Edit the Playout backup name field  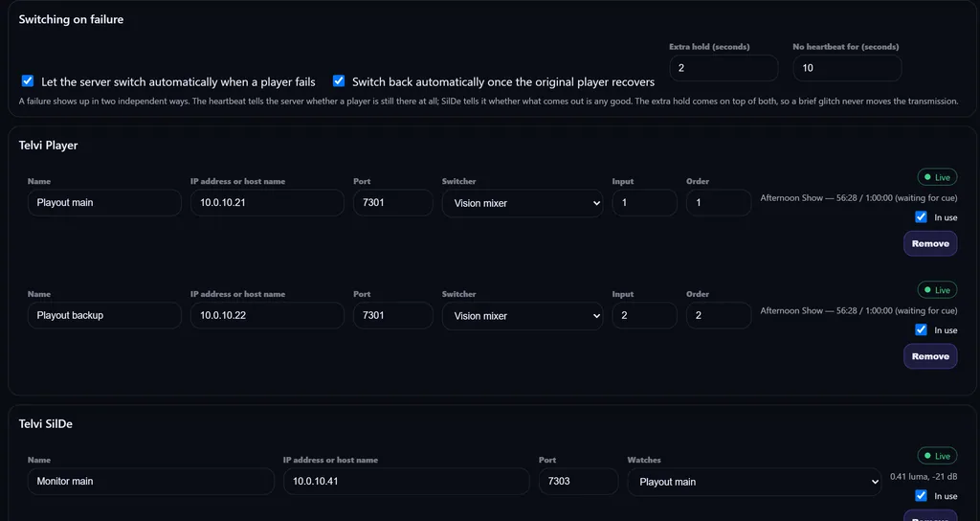pos(104,315)
